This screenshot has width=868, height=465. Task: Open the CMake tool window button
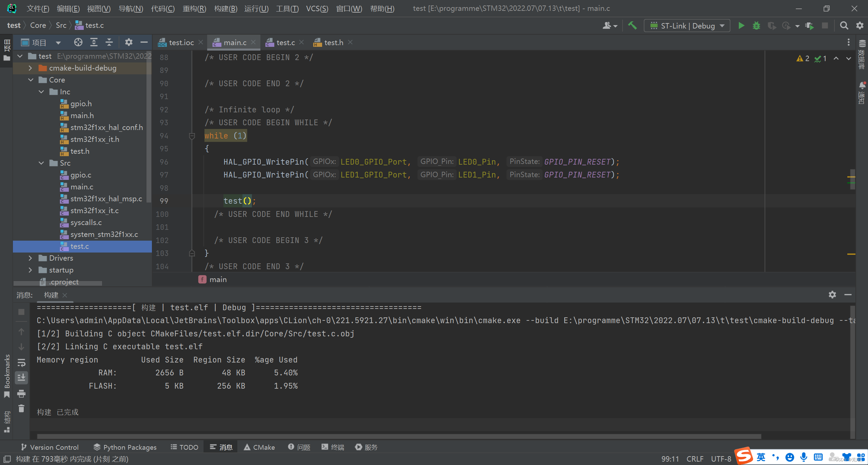click(x=259, y=447)
